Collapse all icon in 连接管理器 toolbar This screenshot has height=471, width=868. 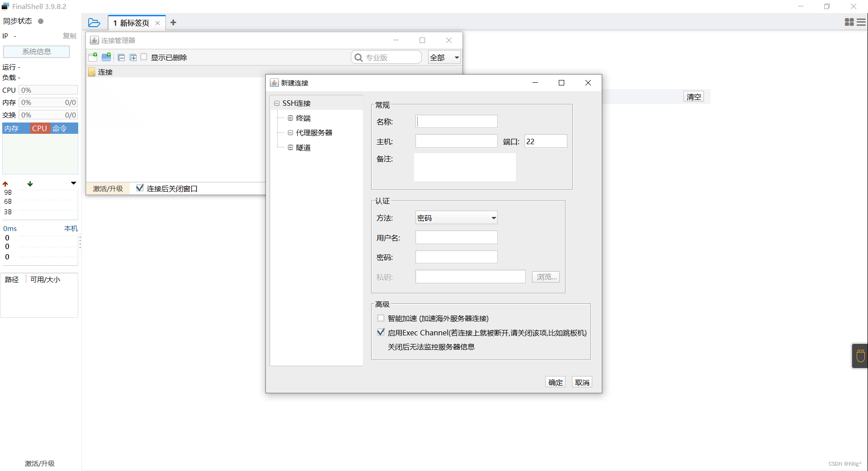pyautogui.click(x=121, y=57)
